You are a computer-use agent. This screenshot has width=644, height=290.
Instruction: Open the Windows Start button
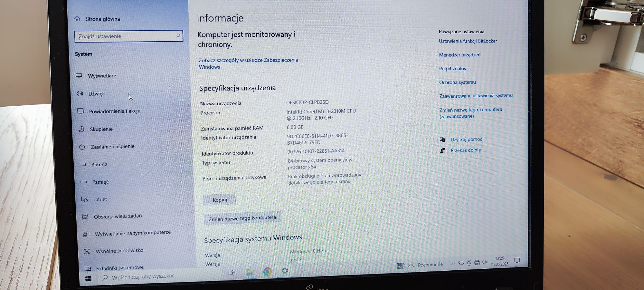coord(88,278)
